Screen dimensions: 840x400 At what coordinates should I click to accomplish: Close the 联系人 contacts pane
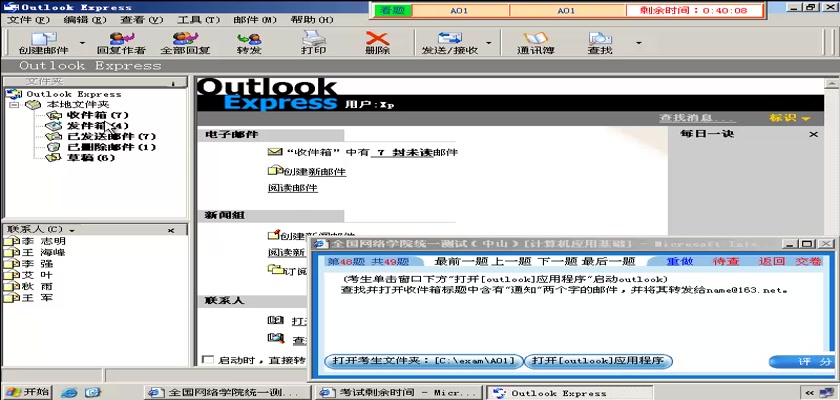coord(171,230)
